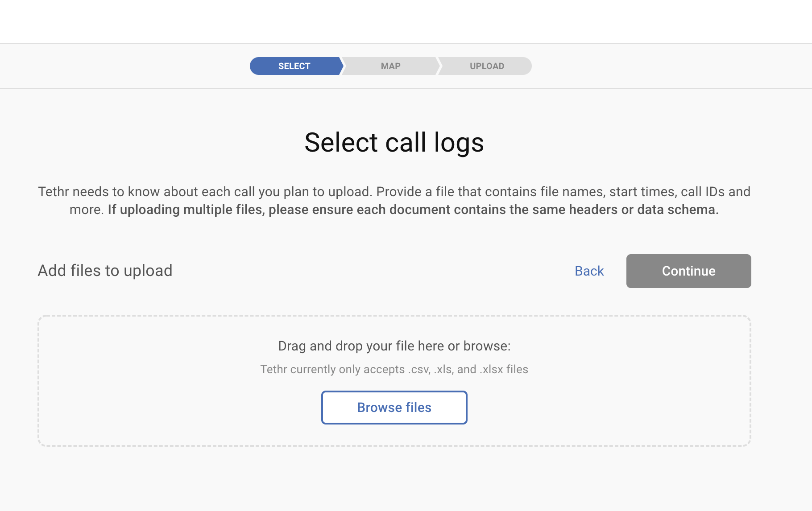The image size is (812, 511).
Task: Click the Back link
Action: coord(589,271)
